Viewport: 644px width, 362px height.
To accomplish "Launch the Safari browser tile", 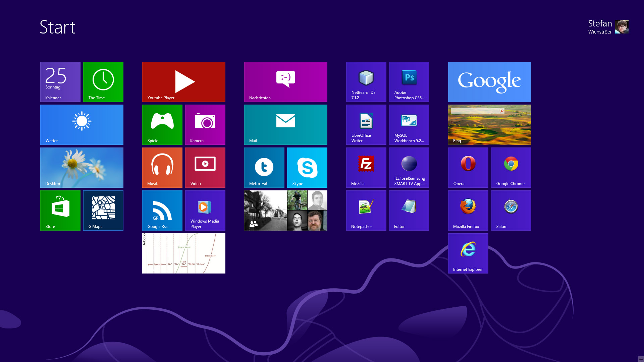I will 511,210.
